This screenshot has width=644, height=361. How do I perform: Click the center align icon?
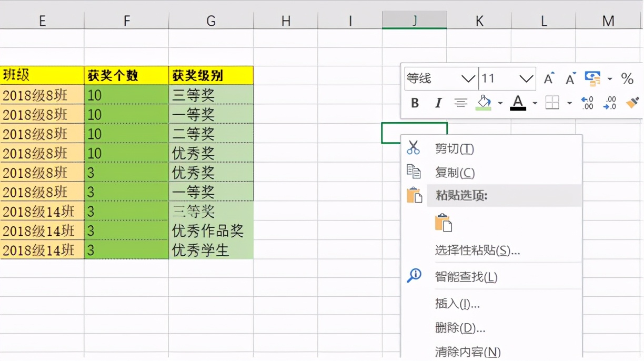click(461, 103)
